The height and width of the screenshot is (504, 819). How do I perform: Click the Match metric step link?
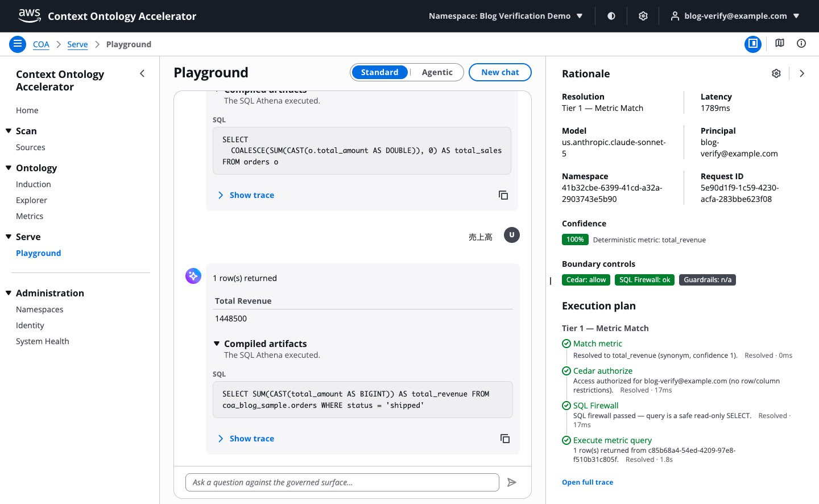598,344
